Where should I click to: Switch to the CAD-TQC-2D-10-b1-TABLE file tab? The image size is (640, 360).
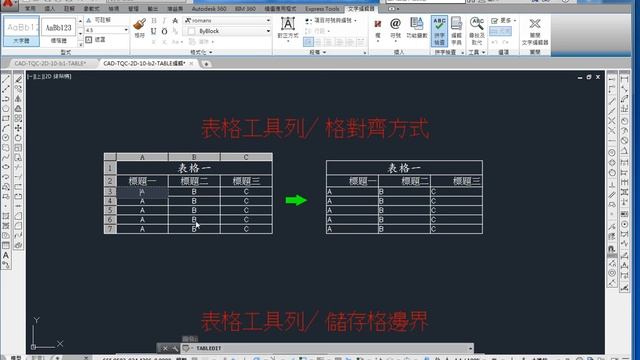click(50, 63)
